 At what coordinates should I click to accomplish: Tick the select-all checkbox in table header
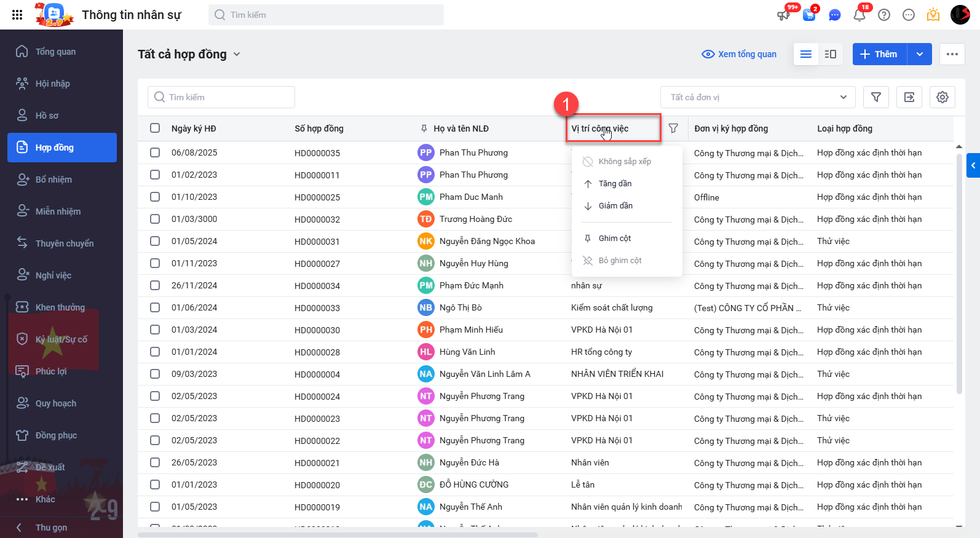[x=155, y=129]
